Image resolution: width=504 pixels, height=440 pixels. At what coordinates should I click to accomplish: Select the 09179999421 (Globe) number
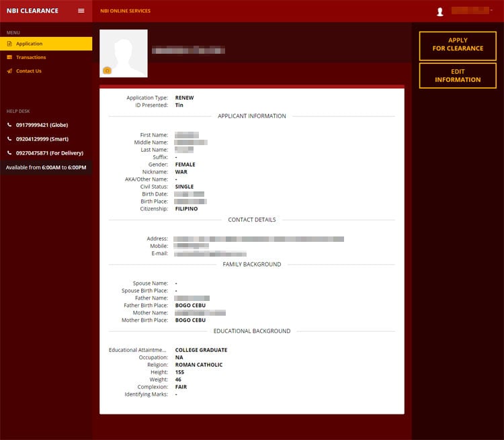[42, 125]
